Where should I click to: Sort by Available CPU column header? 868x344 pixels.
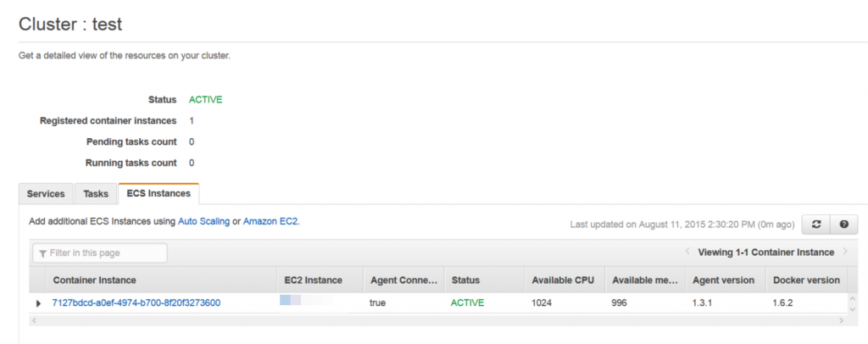click(x=565, y=280)
